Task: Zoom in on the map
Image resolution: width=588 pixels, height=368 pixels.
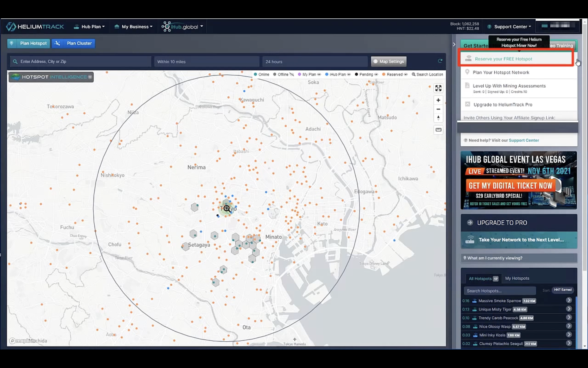Action: 438,100
